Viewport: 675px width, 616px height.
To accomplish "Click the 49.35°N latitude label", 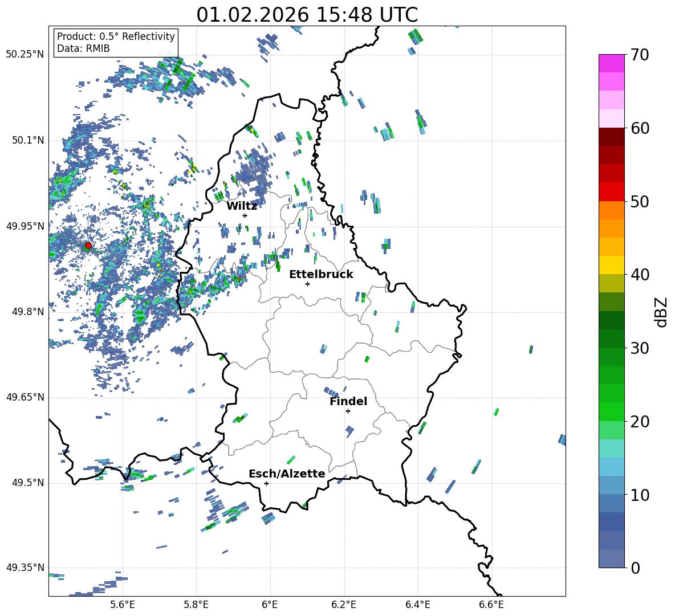I will [x=25, y=568].
